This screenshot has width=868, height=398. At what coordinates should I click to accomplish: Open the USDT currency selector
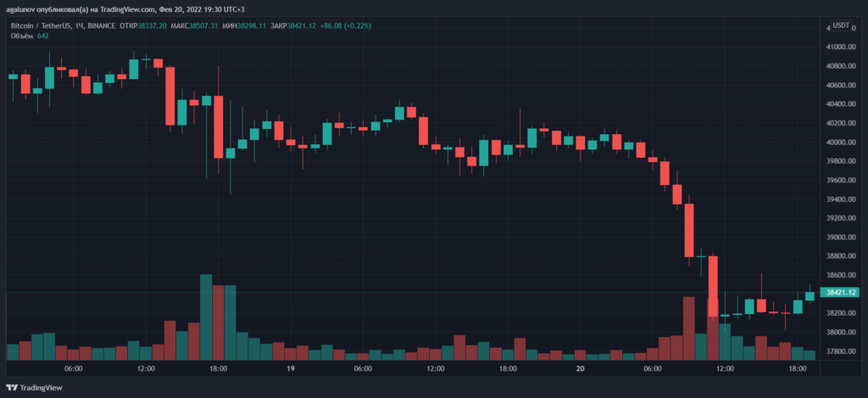point(841,25)
